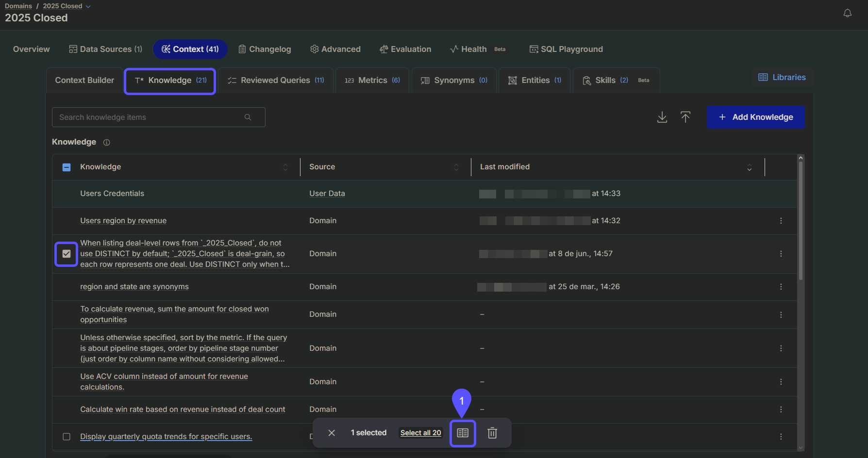Open the Data Sources (1) tab

106,49
